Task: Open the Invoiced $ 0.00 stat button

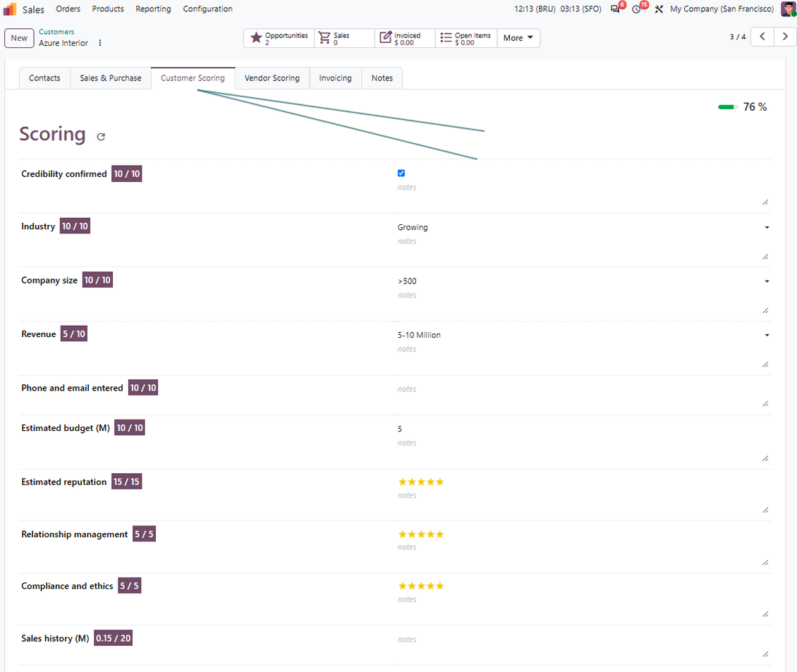Action: pyautogui.click(x=405, y=38)
